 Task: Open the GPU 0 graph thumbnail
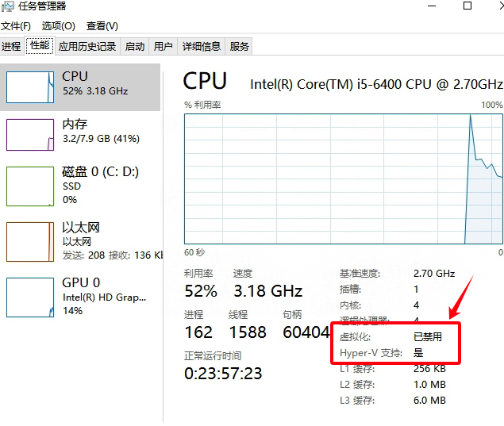(30, 297)
